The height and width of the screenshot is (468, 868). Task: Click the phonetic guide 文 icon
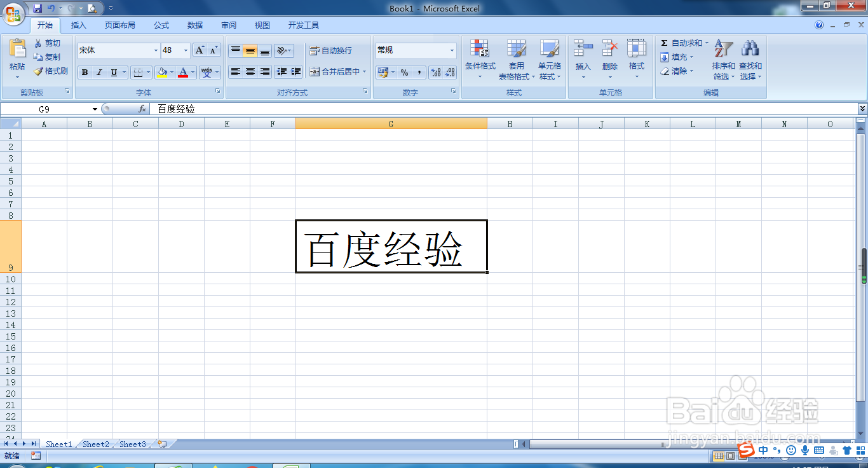pos(207,72)
